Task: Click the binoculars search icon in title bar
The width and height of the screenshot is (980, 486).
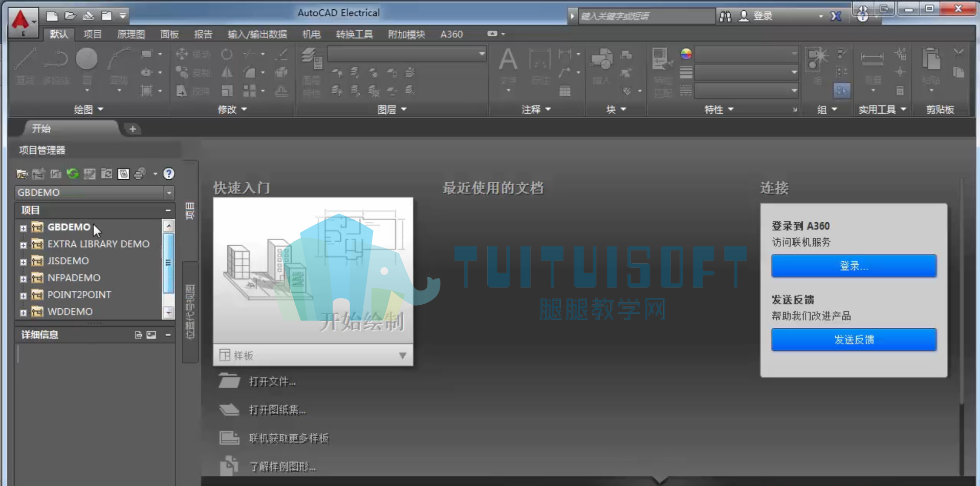Action: click(x=725, y=16)
